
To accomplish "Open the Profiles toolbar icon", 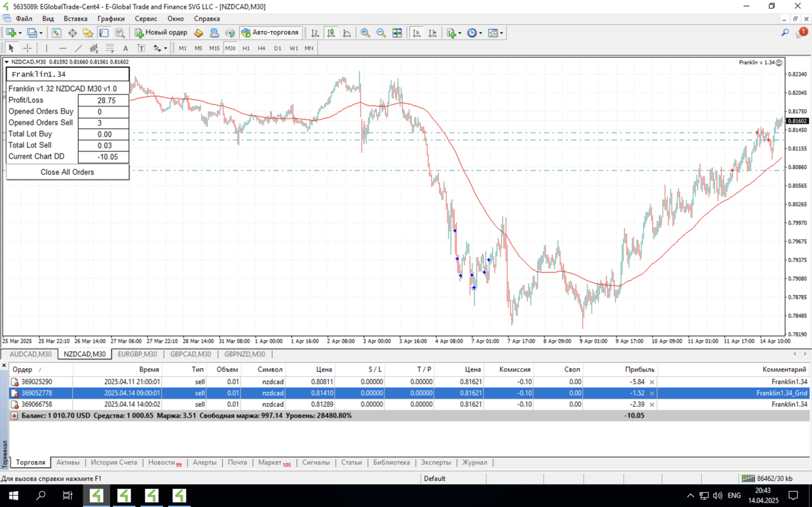I will (x=31, y=33).
